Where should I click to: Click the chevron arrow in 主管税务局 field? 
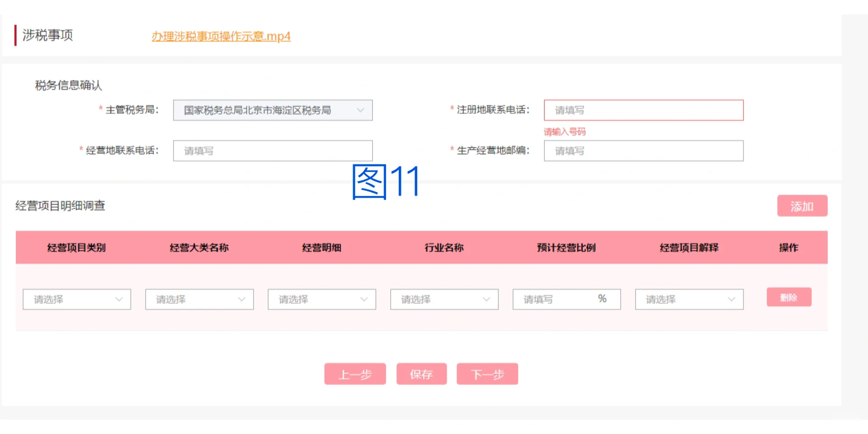pyautogui.click(x=360, y=110)
